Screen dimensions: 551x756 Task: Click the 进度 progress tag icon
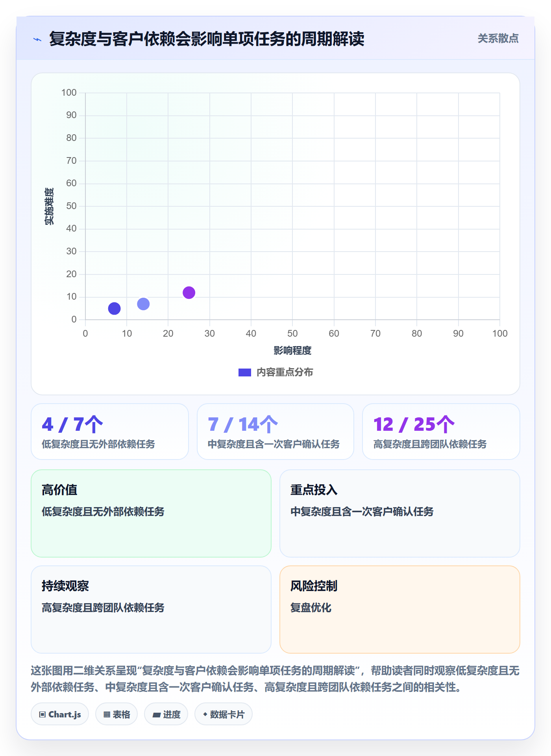click(157, 715)
